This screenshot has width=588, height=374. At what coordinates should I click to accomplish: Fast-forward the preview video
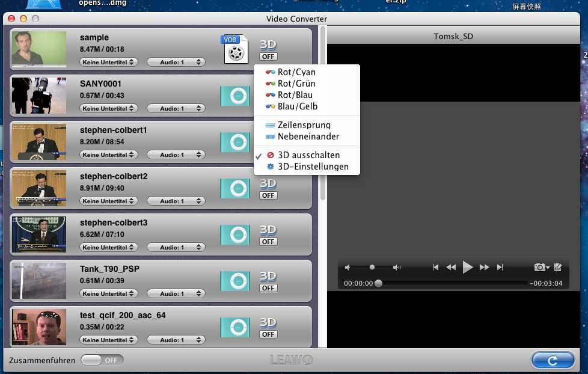[484, 268]
